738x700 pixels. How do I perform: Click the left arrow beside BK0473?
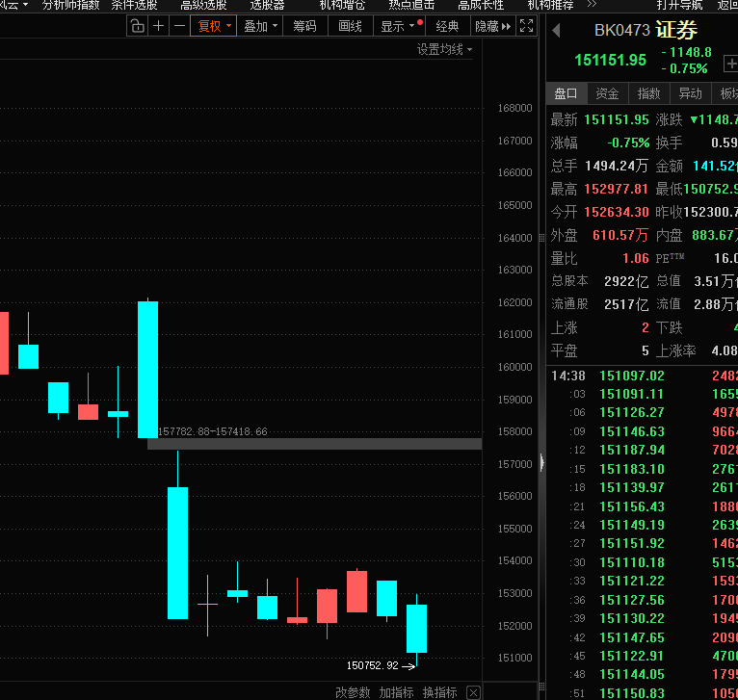(x=556, y=31)
